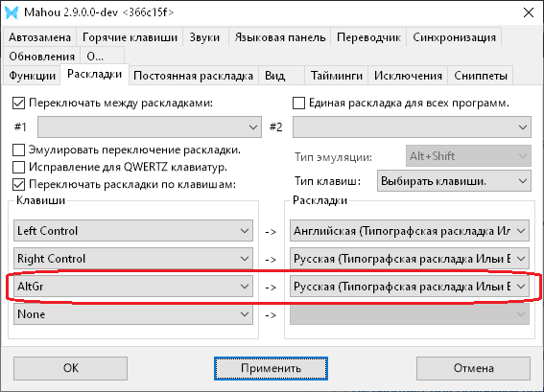Open the Английская layout dropdown

point(410,230)
